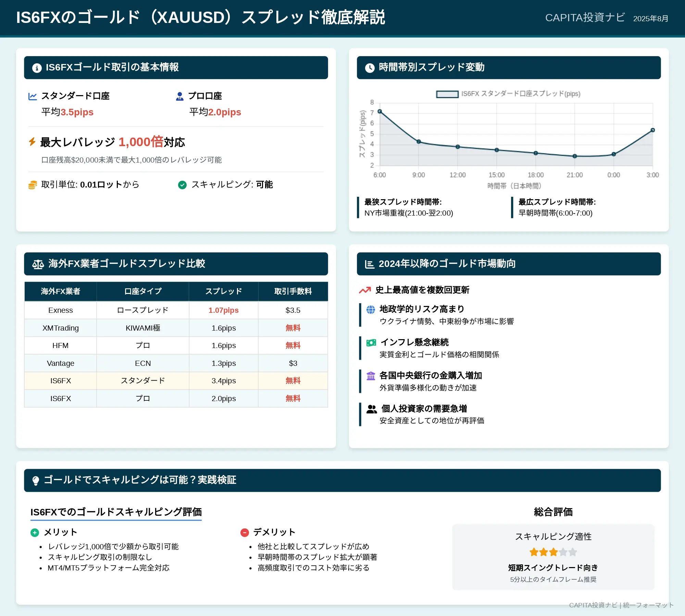Click the 平均3.5pips value for スタンダード口座
The height and width of the screenshot is (616, 685).
[67, 112]
